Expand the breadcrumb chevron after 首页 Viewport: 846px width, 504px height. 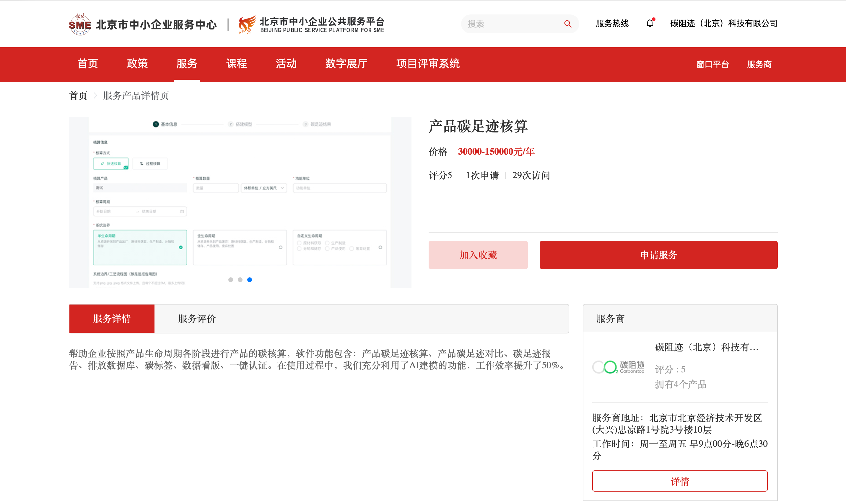[96, 96]
